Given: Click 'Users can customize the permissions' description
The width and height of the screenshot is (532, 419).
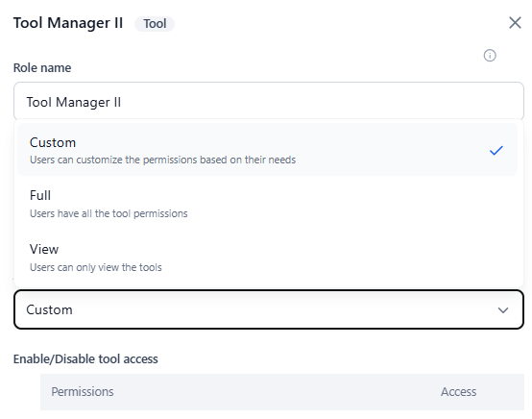Looking at the screenshot, I should (x=163, y=160).
